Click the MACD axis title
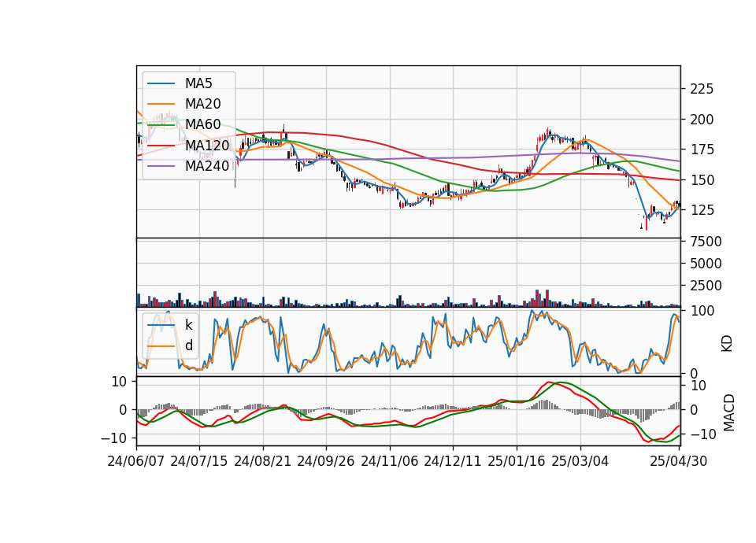The height and width of the screenshot is (543, 756). (x=729, y=412)
